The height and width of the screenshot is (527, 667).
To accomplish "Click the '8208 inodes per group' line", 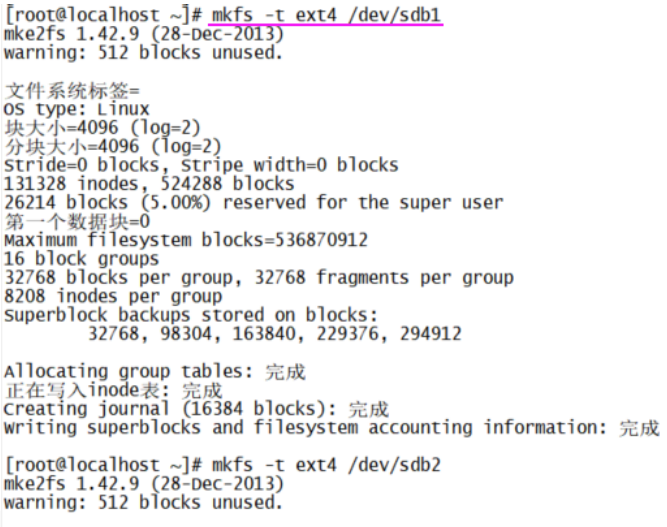I will pos(113,296).
